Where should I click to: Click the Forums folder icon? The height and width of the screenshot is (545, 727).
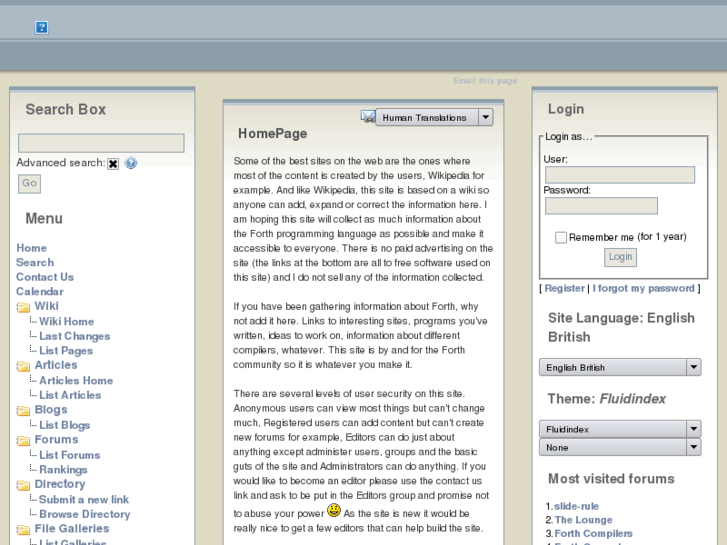coord(23,440)
